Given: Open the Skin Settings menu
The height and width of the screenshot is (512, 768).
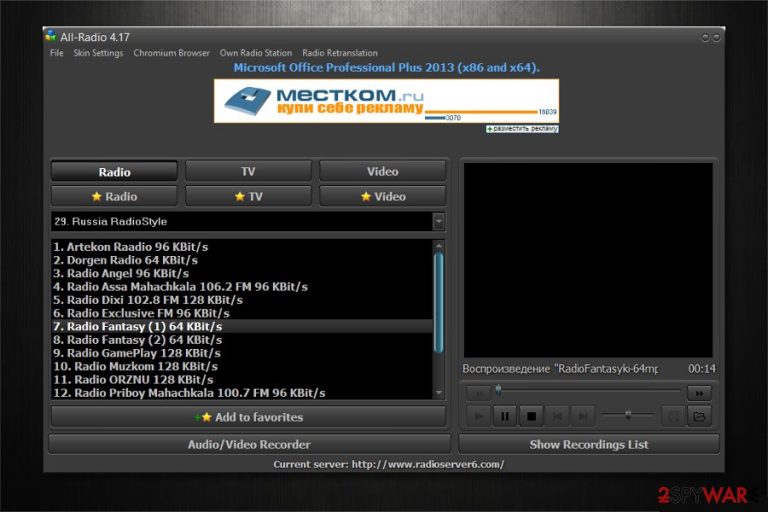Looking at the screenshot, I should [98, 53].
